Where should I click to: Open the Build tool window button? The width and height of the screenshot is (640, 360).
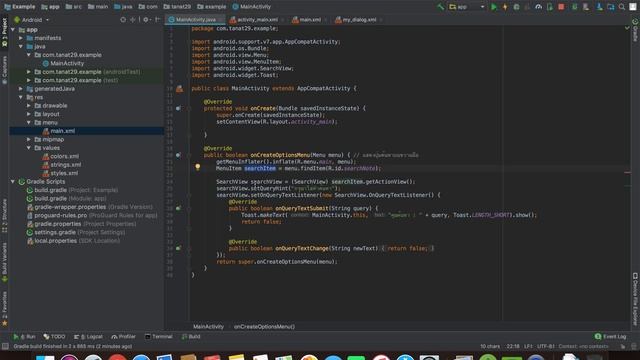pos(191,336)
